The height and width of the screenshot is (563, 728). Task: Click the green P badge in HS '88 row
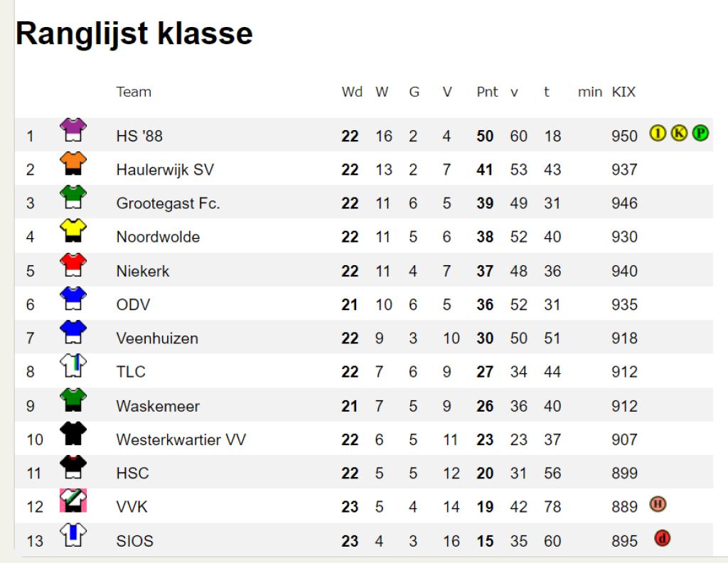pyautogui.click(x=700, y=133)
